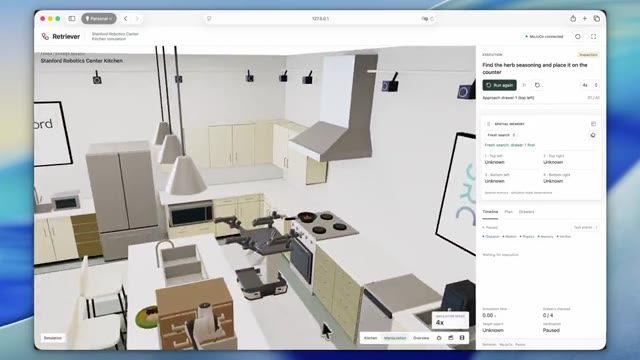Toggle the Memory event filter
The image size is (640, 360).
click(545, 237)
